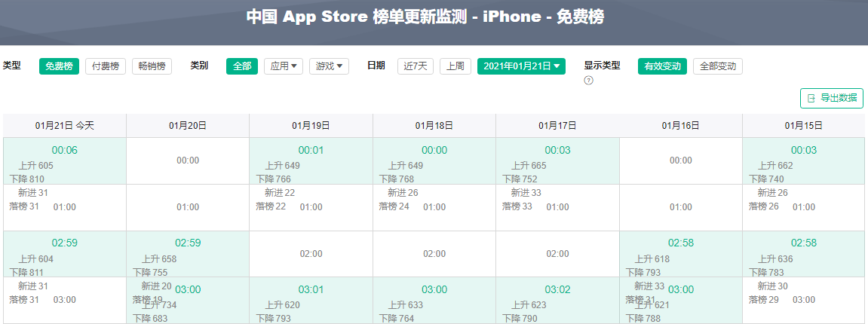
Task: Open the 03:02 update on 01月17日
Action: (557, 289)
